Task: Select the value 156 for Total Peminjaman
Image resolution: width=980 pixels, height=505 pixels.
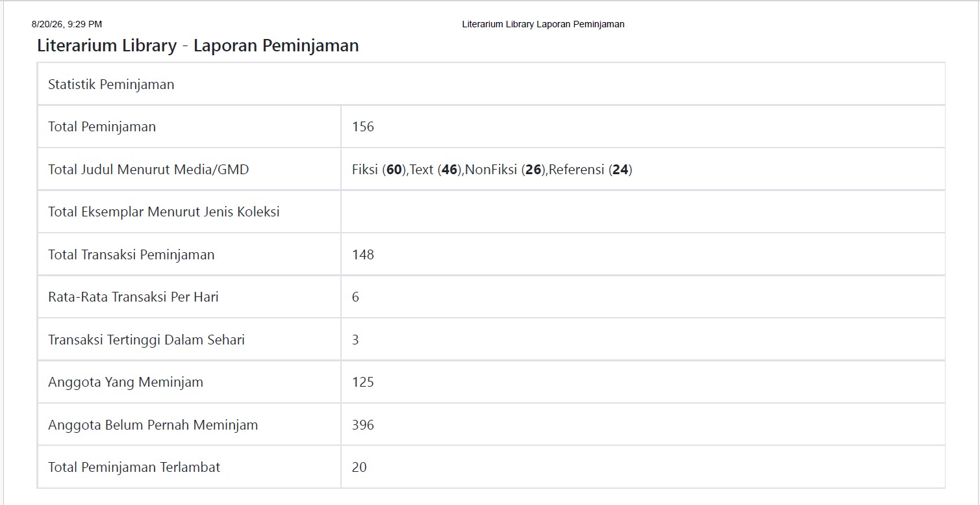Action: coord(363,127)
